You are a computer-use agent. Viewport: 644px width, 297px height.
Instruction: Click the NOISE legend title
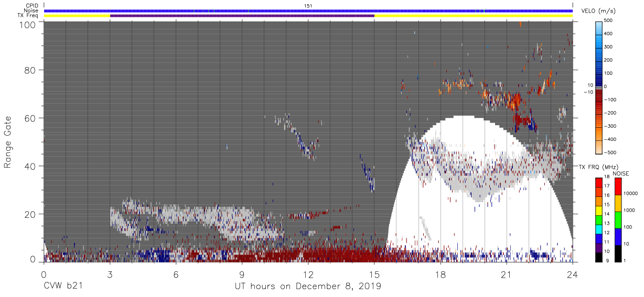(621, 173)
